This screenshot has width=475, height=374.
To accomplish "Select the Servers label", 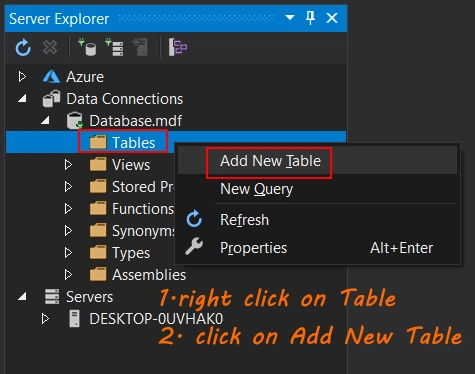I will coord(89,297).
